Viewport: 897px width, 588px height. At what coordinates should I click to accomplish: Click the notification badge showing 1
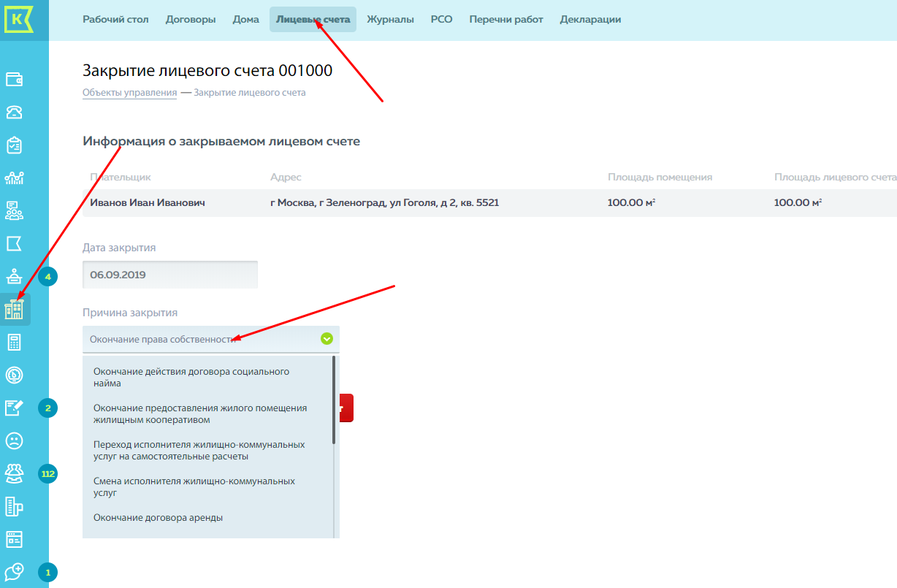point(48,573)
